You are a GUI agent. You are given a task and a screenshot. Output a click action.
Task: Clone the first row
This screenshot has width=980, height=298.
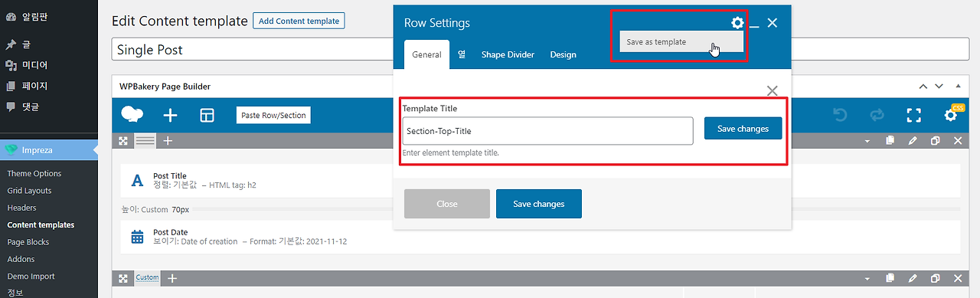coord(935,141)
